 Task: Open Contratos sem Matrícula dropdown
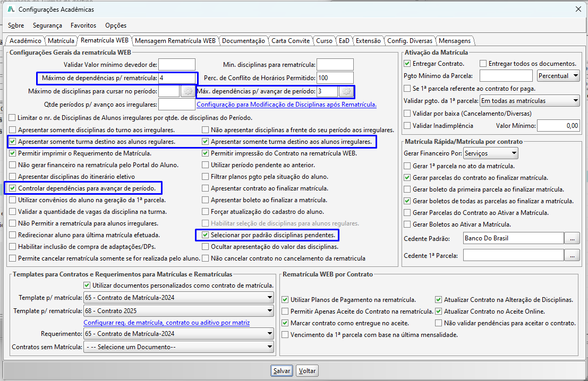[x=179, y=347]
